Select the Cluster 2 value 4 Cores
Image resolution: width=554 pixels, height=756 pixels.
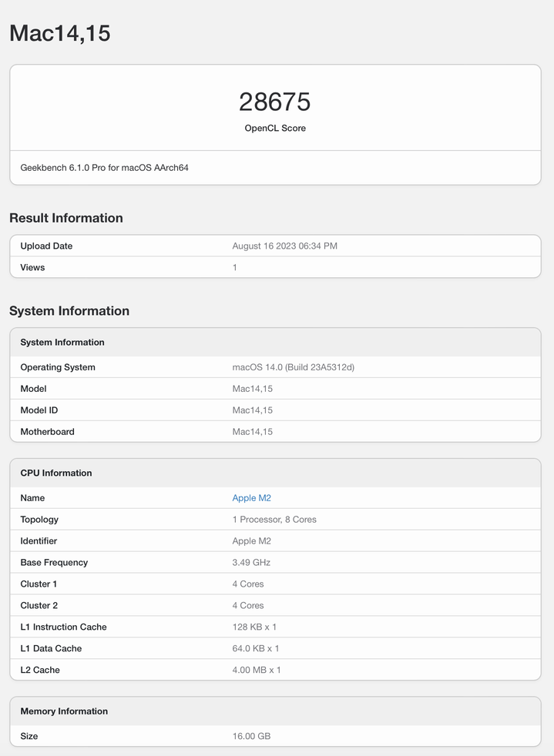[248, 606]
